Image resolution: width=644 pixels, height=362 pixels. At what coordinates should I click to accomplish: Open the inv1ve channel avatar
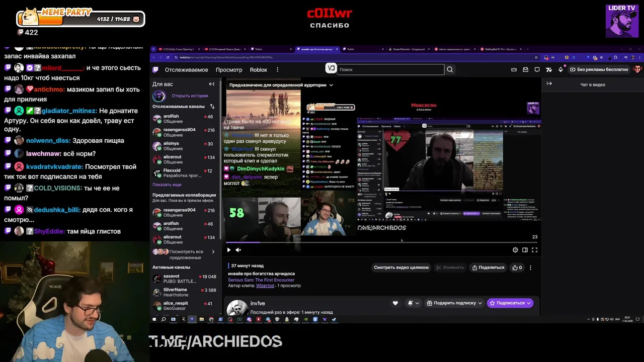[237, 307]
